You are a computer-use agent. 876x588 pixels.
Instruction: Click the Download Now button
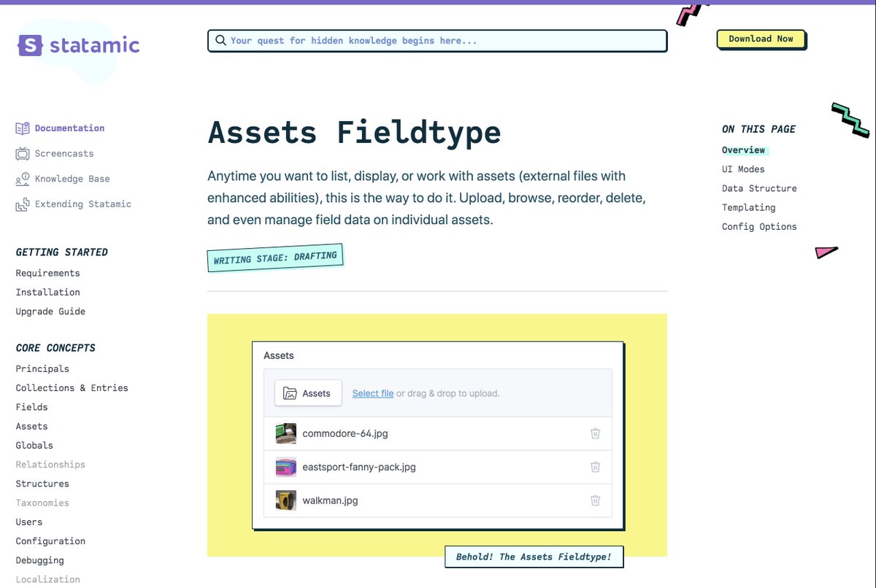[761, 39]
